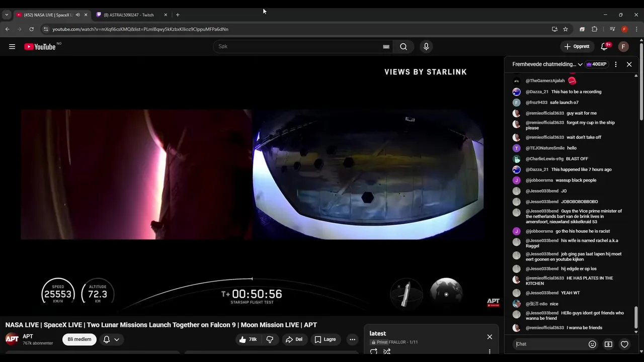Open the APT channel name link
The width and height of the screenshot is (644, 362).
point(28,336)
